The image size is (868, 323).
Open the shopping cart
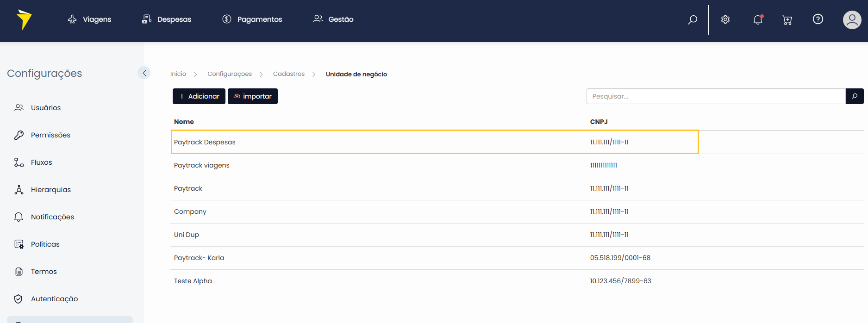787,20
